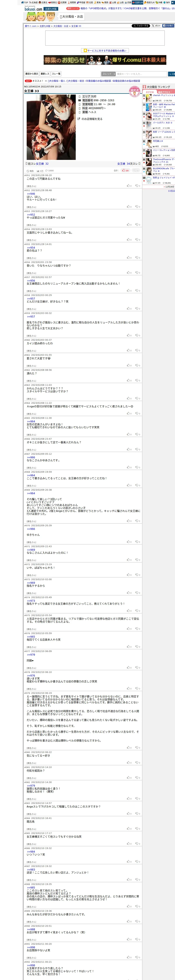This screenshot has height=980, width=175.
Task: Open スレ一覧 thread list
Action: pos(56,74)
